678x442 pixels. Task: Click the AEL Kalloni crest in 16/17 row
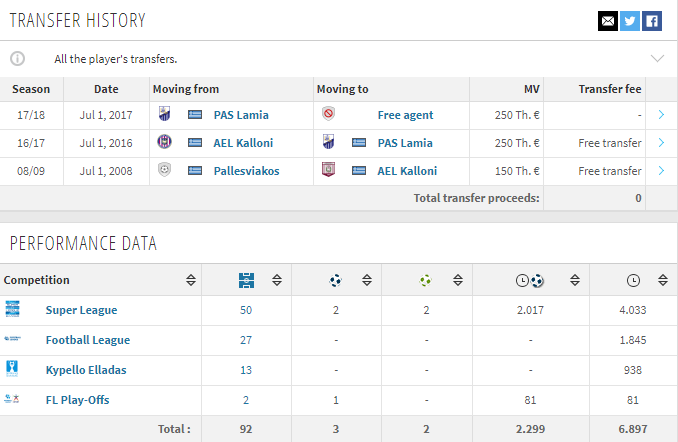click(164, 142)
